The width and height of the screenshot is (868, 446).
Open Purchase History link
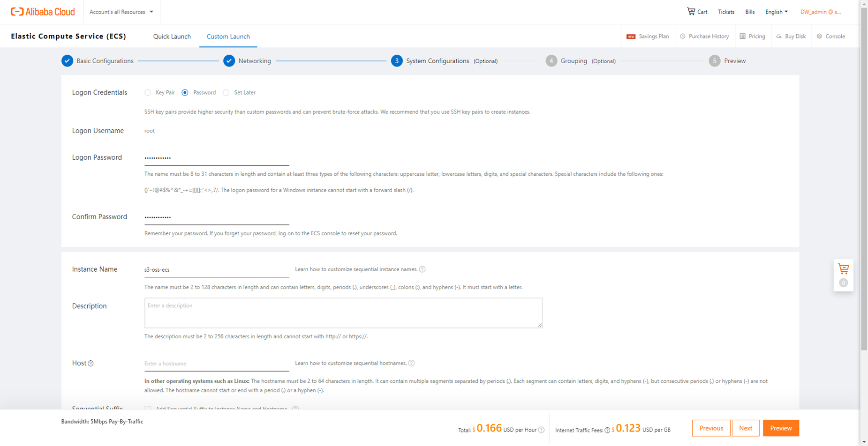pyautogui.click(x=709, y=37)
